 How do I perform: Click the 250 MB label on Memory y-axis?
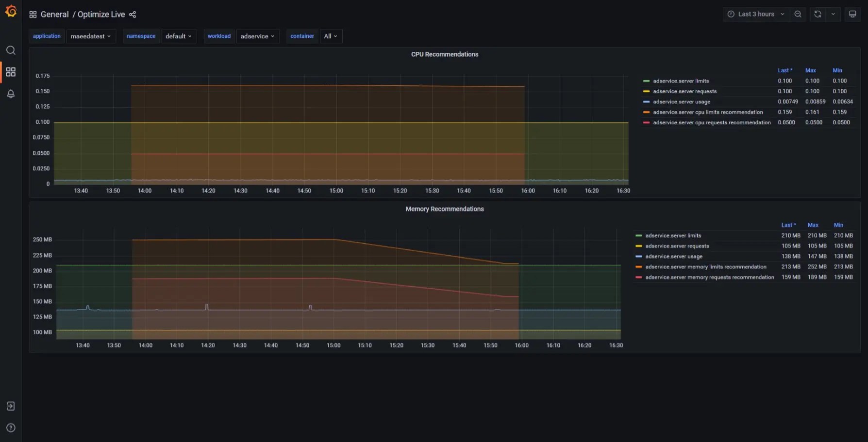pos(42,240)
